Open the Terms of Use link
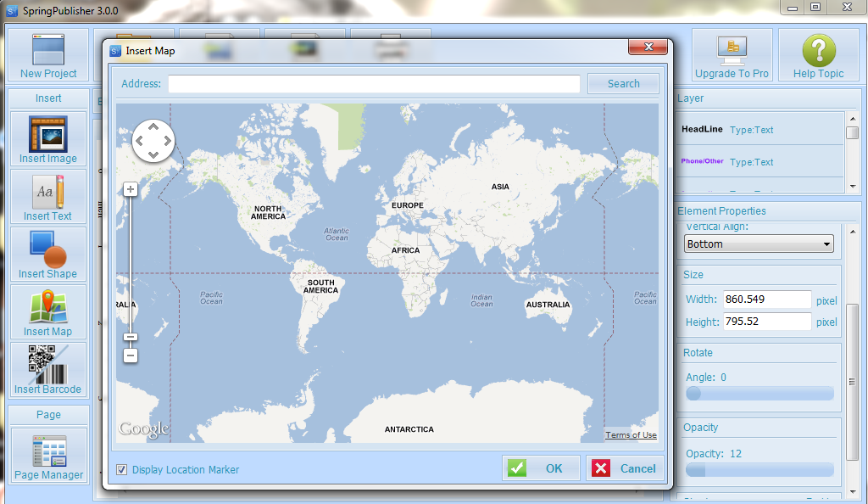868x504 pixels. (631, 434)
